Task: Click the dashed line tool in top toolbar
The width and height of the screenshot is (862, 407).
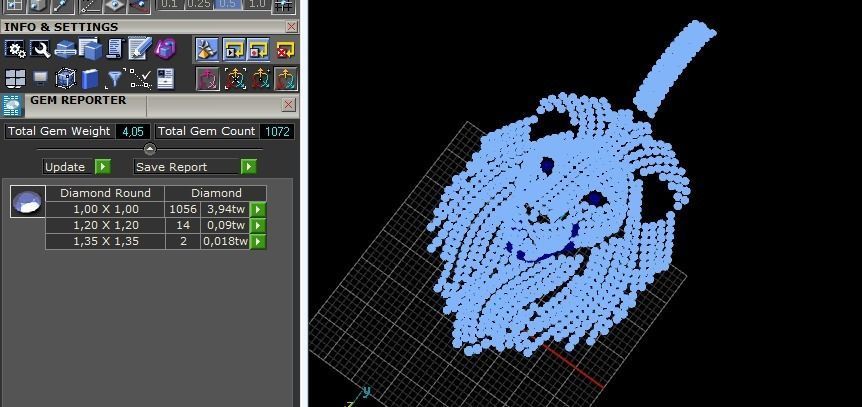Action: tap(91, 6)
